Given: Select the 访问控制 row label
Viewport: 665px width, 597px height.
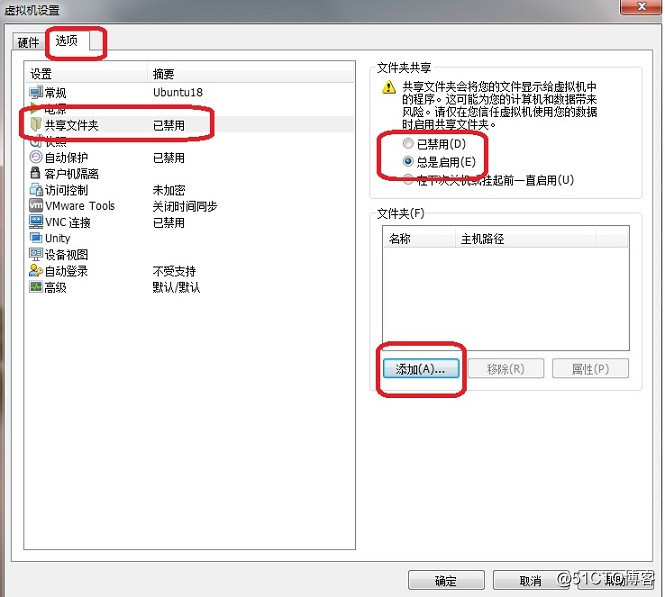Looking at the screenshot, I should [x=67, y=190].
